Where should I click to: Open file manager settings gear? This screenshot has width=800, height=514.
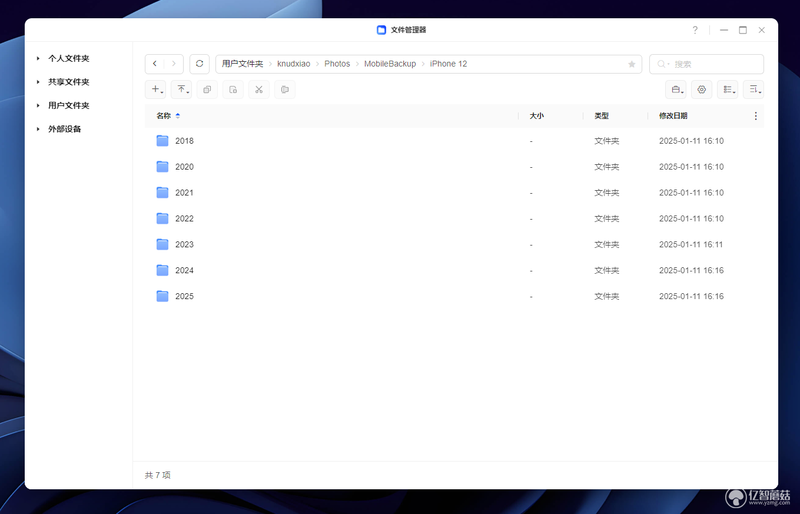point(702,89)
